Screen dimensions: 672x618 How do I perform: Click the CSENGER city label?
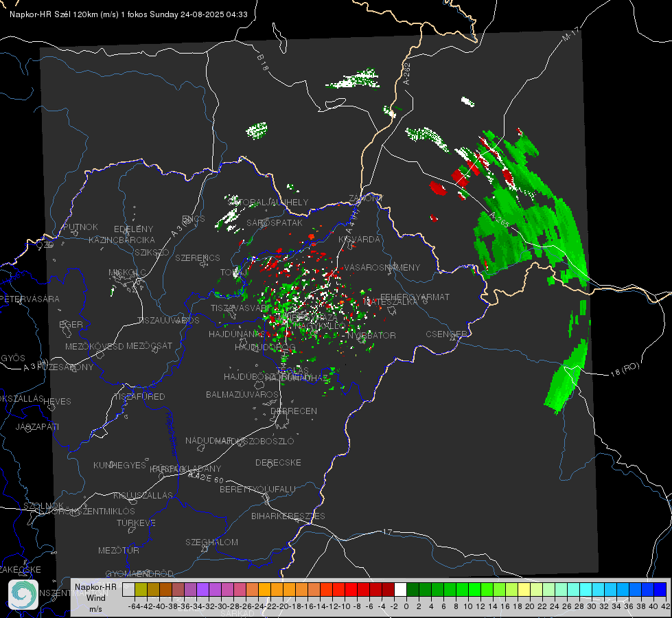(446, 334)
